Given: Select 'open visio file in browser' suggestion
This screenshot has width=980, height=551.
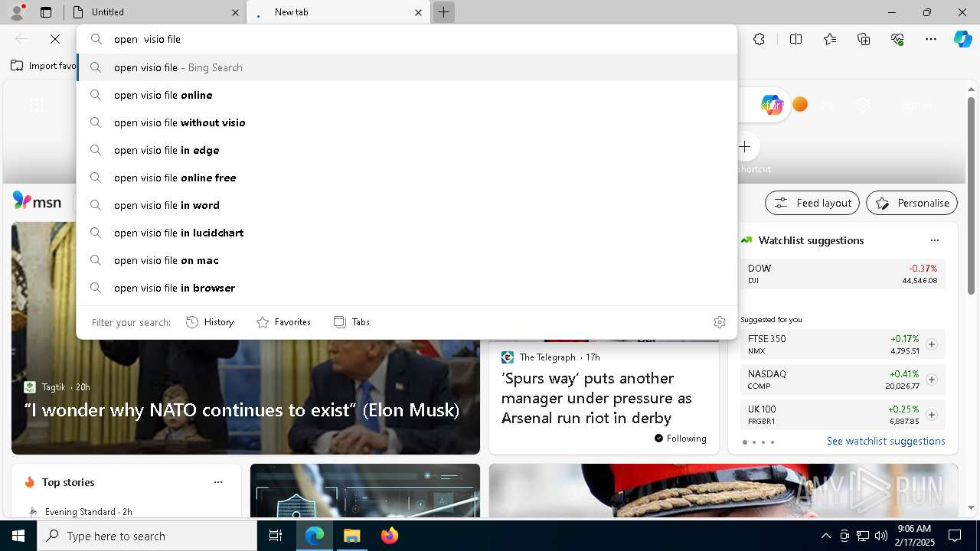Looking at the screenshot, I should click(x=407, y=288).
